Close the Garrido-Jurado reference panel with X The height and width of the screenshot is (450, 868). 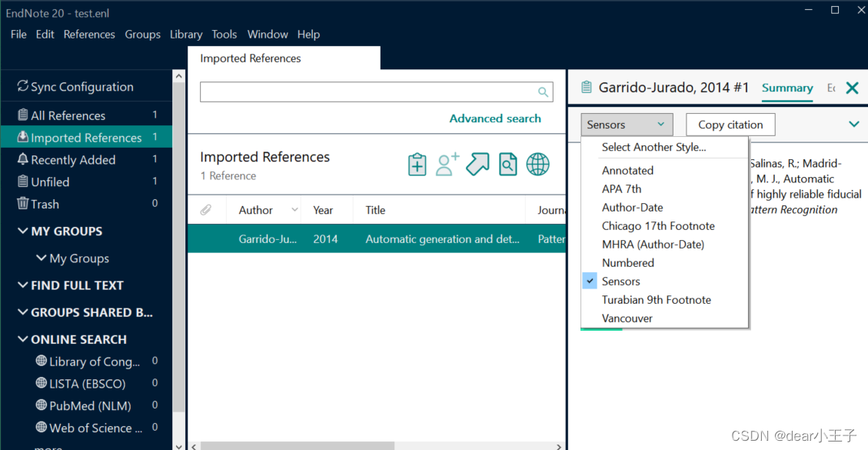point(852,88)
